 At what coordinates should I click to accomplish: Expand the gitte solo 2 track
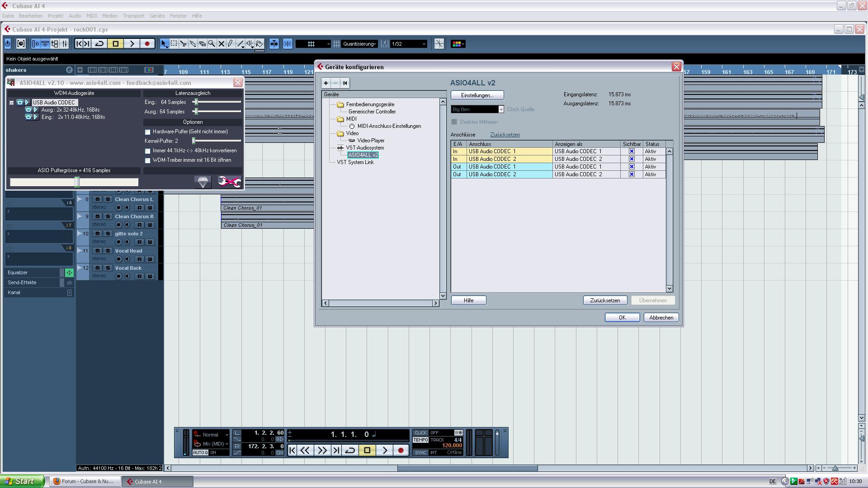[x=80, y=234]
